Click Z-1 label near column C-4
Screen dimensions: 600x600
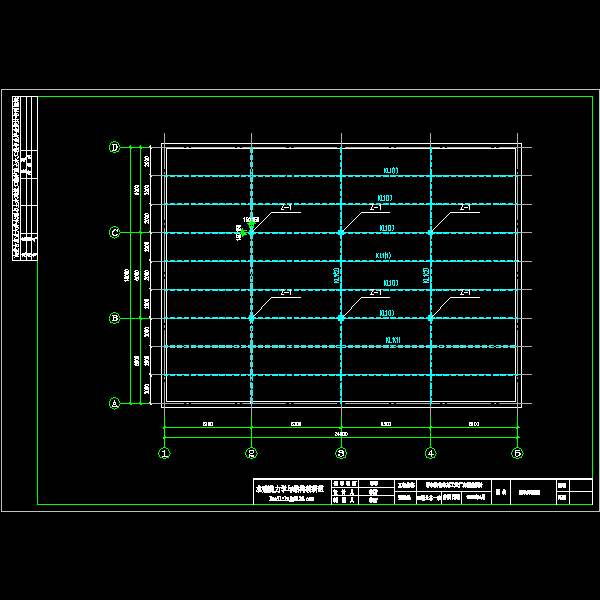pos(464,208)
